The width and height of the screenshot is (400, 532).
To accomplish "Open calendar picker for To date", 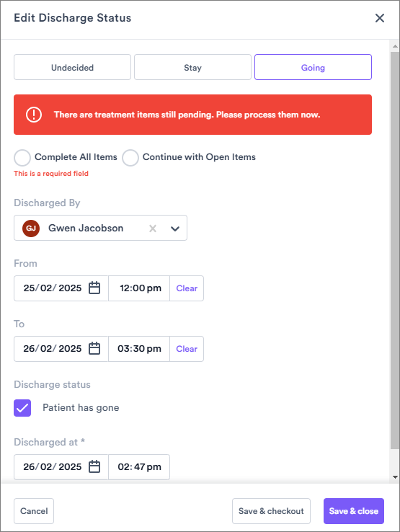I will click(94, 348).
